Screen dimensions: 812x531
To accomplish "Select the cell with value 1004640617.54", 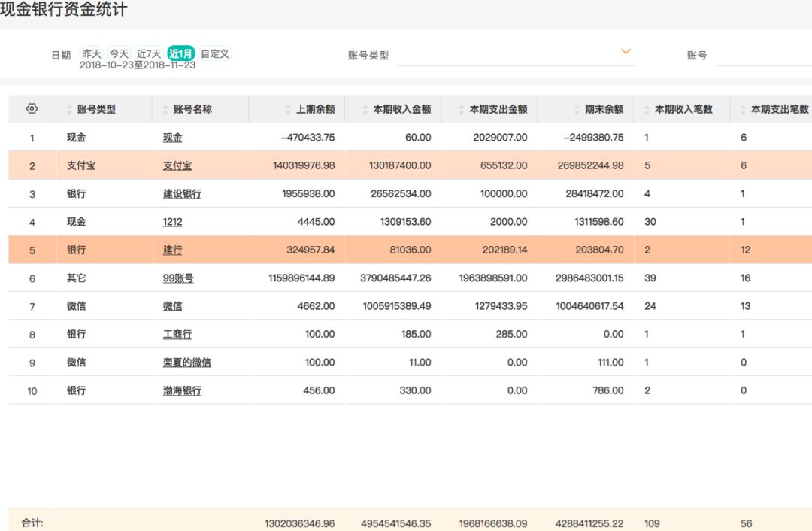I will coord(590,305).
